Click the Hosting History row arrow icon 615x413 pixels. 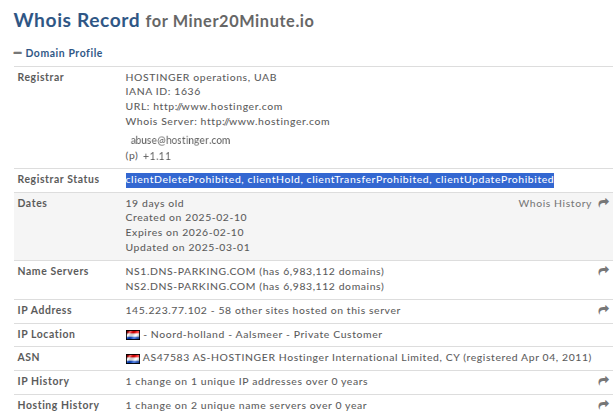point(603,404)
